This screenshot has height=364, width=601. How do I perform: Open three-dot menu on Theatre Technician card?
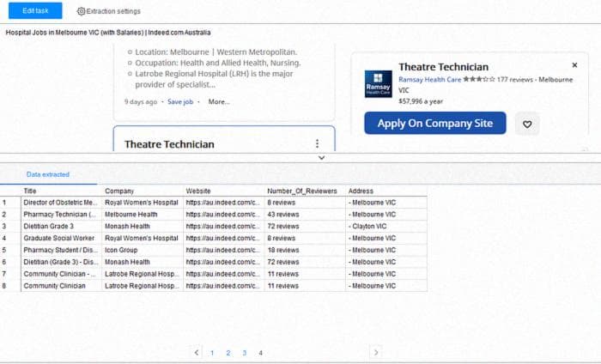point(317,143)
